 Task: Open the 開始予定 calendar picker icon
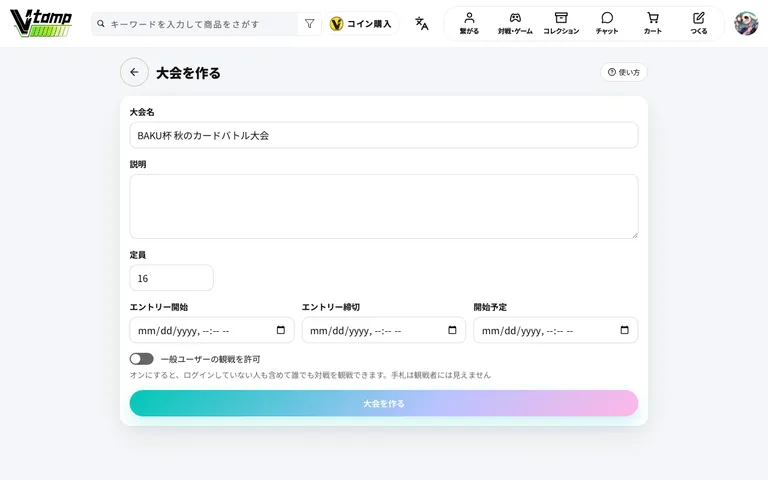[624, 330]
